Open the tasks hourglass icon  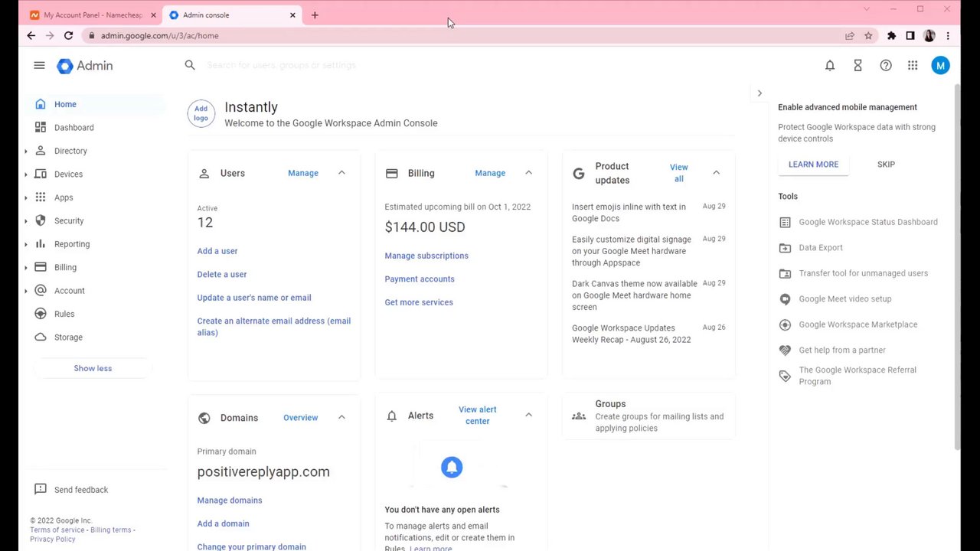click(857, 66)
